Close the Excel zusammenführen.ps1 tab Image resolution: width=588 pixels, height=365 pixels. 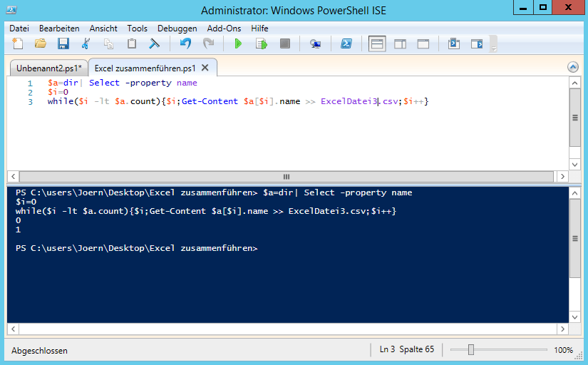tap(205, 68)
